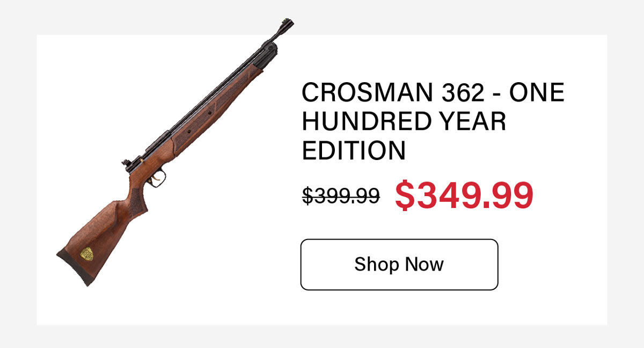
Task: Click inside the Shop Now rounded outline
Action: click(x=399, y=264)
